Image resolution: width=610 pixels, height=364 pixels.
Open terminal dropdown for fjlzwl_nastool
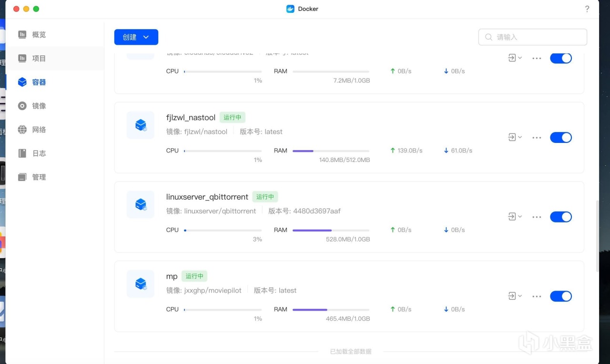click(515, 138)
